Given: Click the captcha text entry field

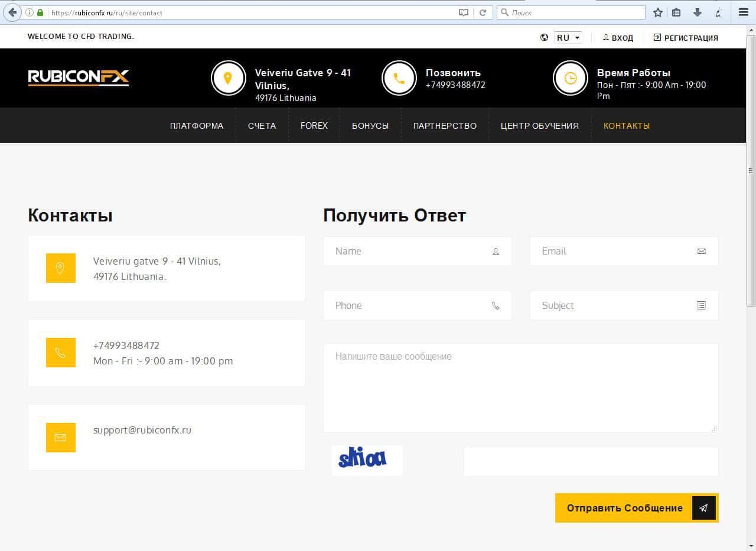Looking at the screenshot, I should pyautogui.click(x=591, y=461).
